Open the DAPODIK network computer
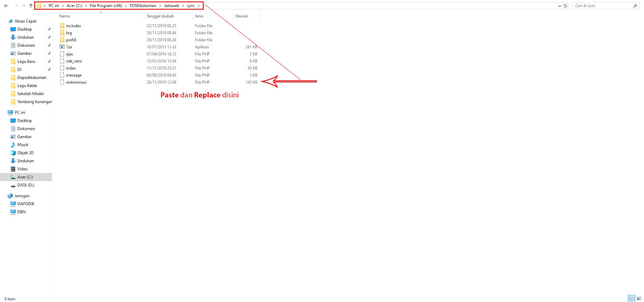This screenshot has width=644, height=302. pyautogui.click(x=26, y=204)
